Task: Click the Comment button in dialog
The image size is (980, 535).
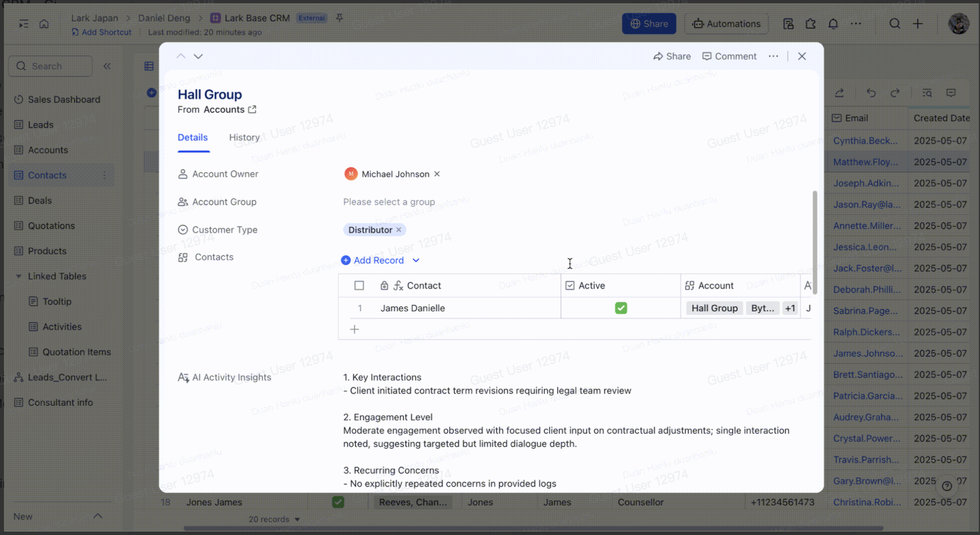Action: tap(729, 56)
